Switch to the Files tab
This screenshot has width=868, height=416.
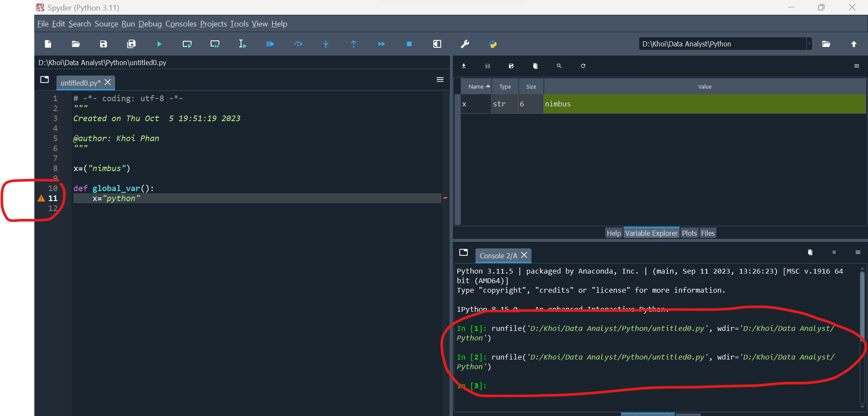708,233
